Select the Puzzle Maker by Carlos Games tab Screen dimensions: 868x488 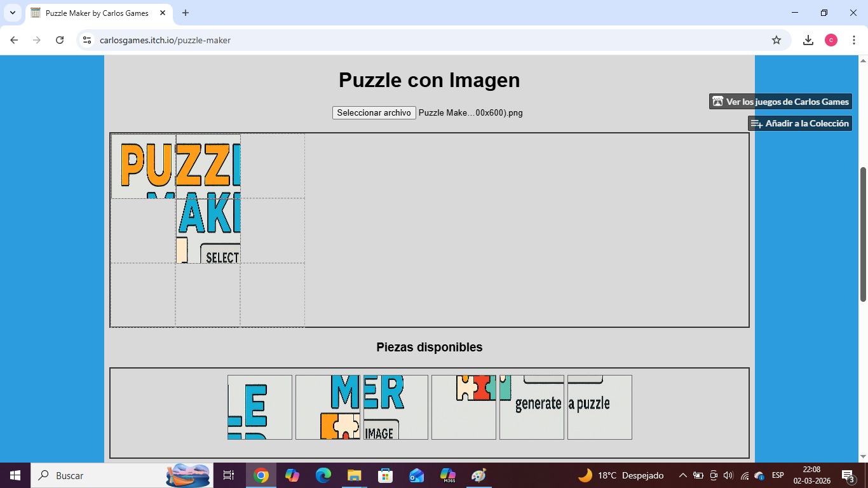[98, 13]
